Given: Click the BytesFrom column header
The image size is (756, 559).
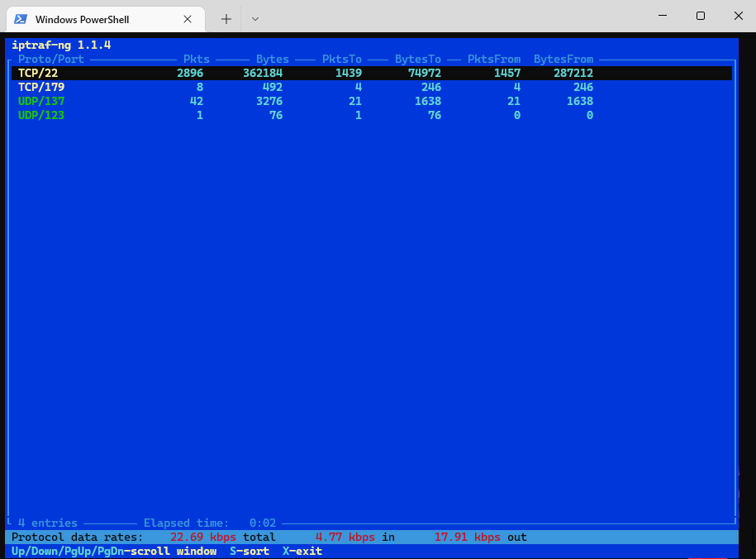Looking at the screenshot, I should pos(563,59).
